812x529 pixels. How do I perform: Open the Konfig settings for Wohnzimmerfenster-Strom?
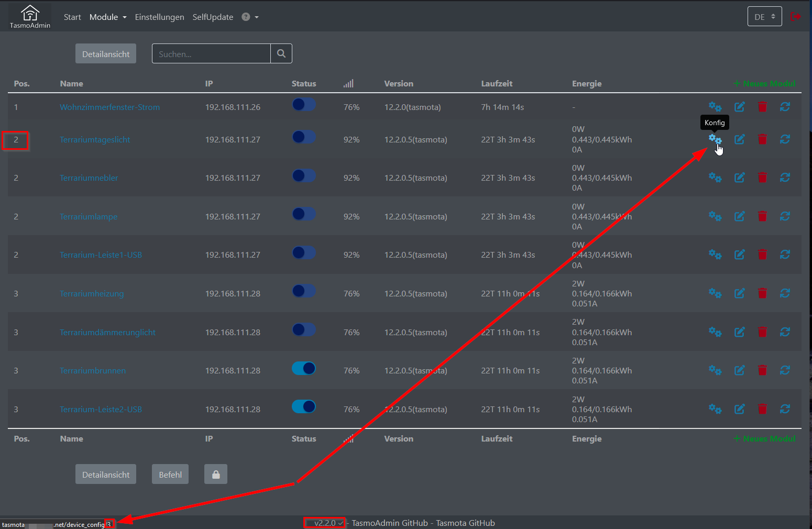pyautogui.click(x=715, y=107)
